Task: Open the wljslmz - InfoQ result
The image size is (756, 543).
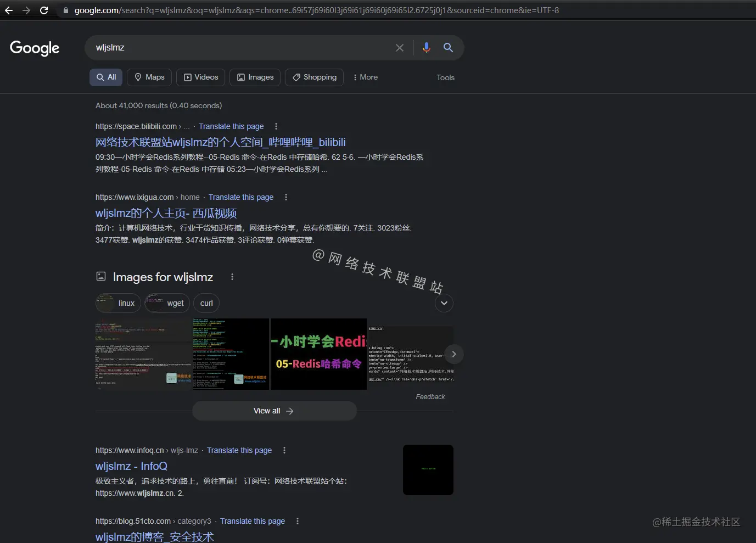Action: coord(131,466)
